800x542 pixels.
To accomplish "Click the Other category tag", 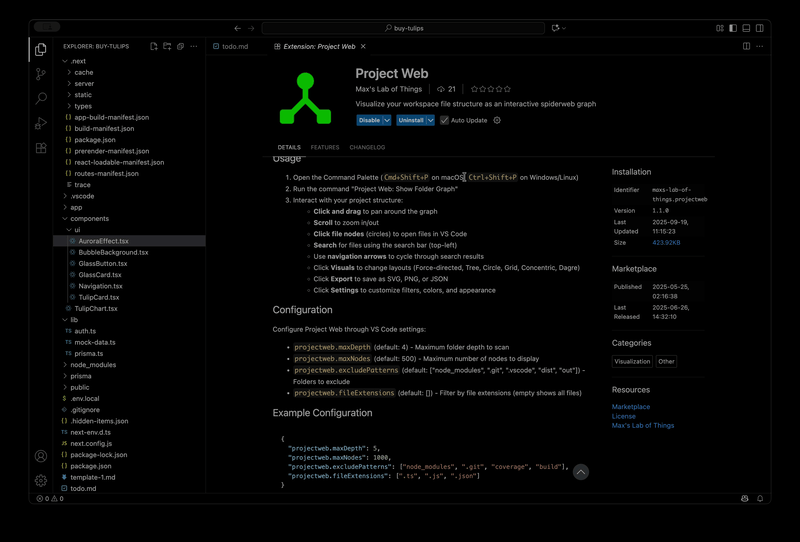I will [x=666, y=361].
